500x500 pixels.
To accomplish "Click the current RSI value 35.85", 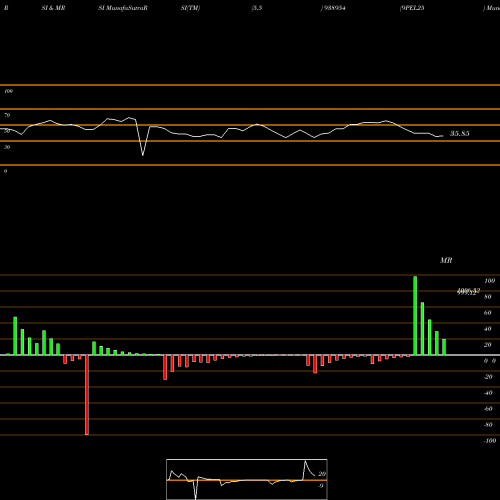I will (460, 134).
